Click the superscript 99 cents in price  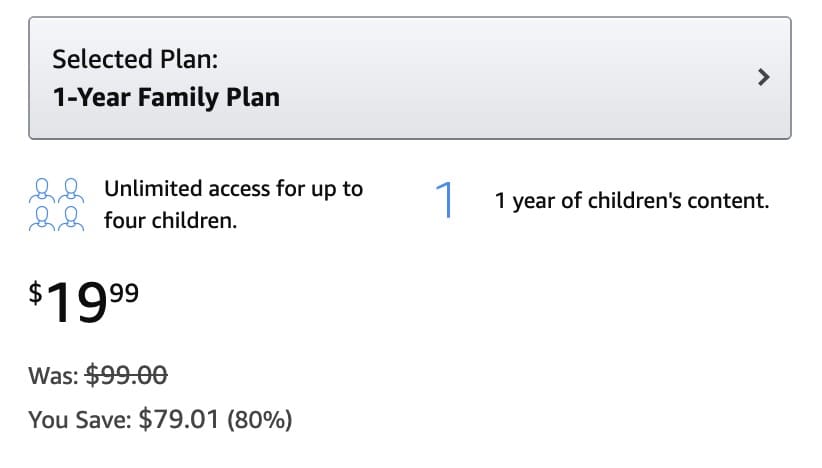(123, 292)
